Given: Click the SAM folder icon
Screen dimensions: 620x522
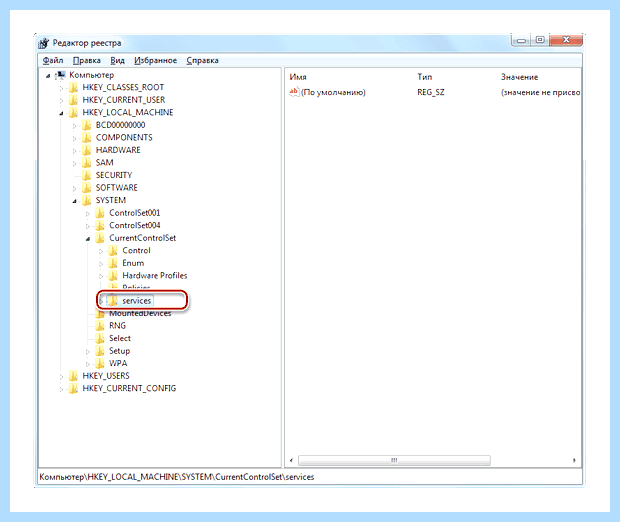Looking at the screenshot, I should (x=87, y=163).
